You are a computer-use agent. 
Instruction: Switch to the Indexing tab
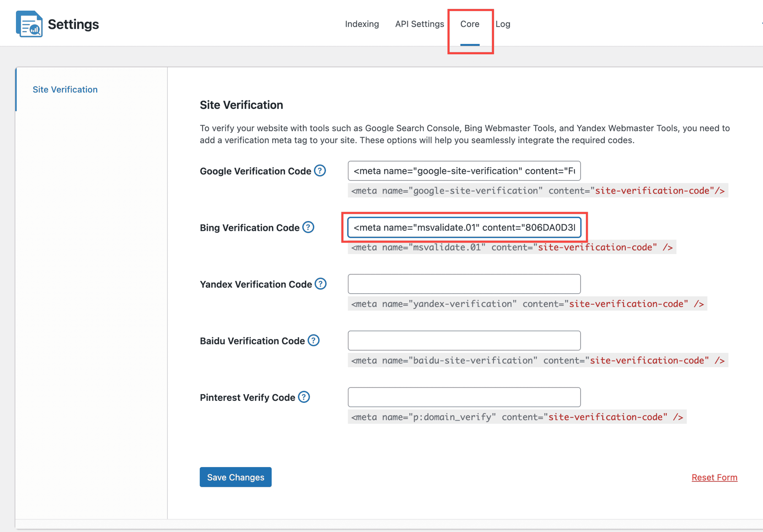(x=362, y=24)
